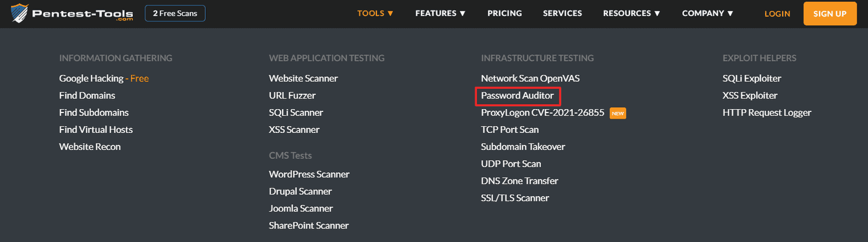Select the SSL/TLS Scanner
The width and height of the screenshot is (868, 242).
pyautogui.click(x=515, y=198)
